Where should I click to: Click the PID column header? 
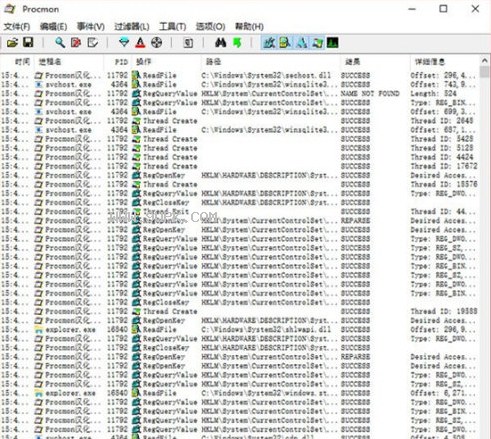[x=117, y=62]
